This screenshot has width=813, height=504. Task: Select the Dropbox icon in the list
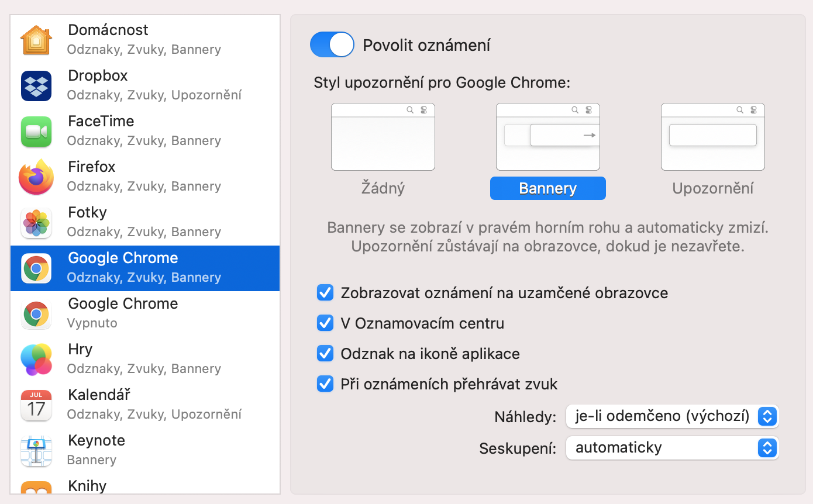[x=36, y=85]
